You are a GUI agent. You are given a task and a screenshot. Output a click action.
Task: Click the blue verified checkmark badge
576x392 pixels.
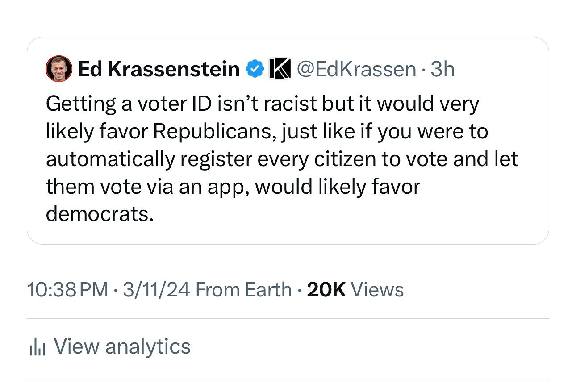[255, 69]
